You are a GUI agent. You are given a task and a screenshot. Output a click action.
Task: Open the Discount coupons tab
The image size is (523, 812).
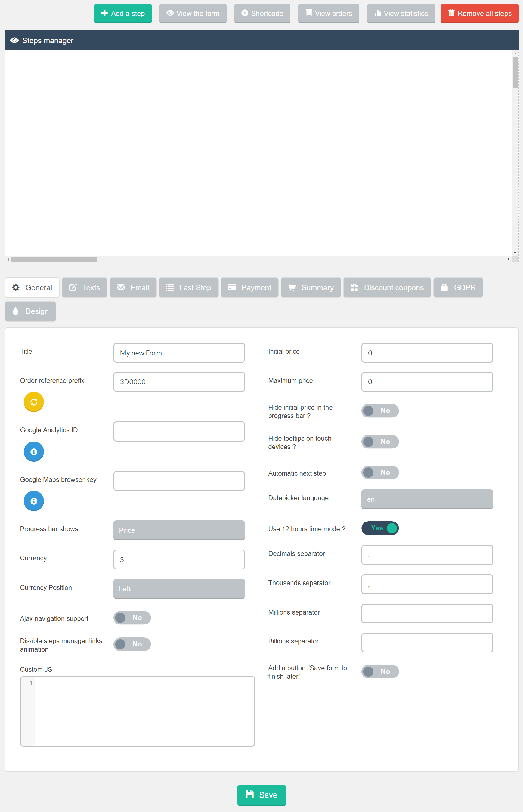pyautogui.click(x=387, y=287)
